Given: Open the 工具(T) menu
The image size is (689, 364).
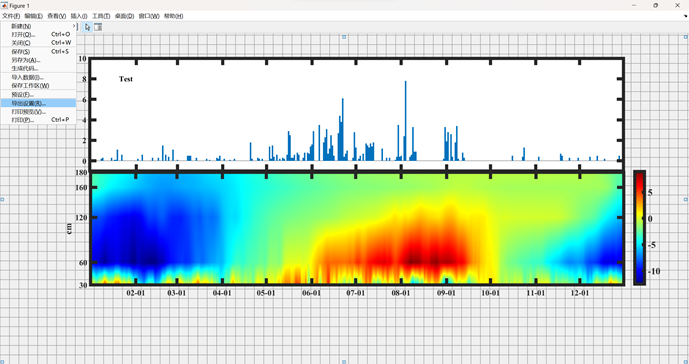Looking at the screenshot, I should [101, 16].
